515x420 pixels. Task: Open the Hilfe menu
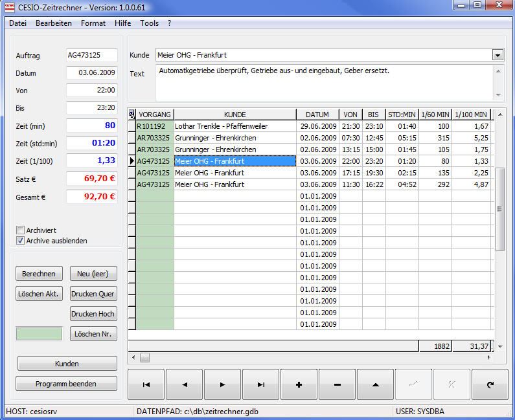(x=123, y=23)
